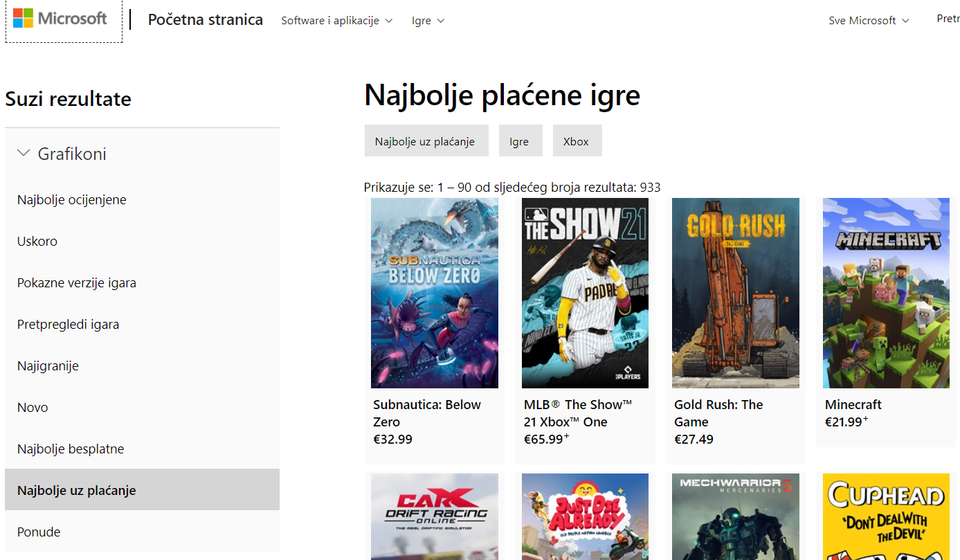Select the Najigranije chart
Image resolution: width=960 pixels, height=560 pixels.
pyautogui.click(x=48, y=365)
